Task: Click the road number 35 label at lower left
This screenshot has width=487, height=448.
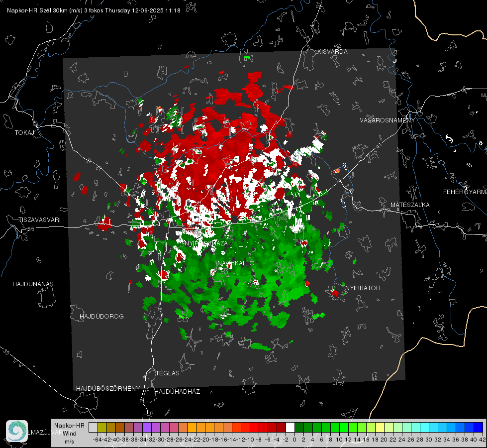Action: (x=6, y=352)
